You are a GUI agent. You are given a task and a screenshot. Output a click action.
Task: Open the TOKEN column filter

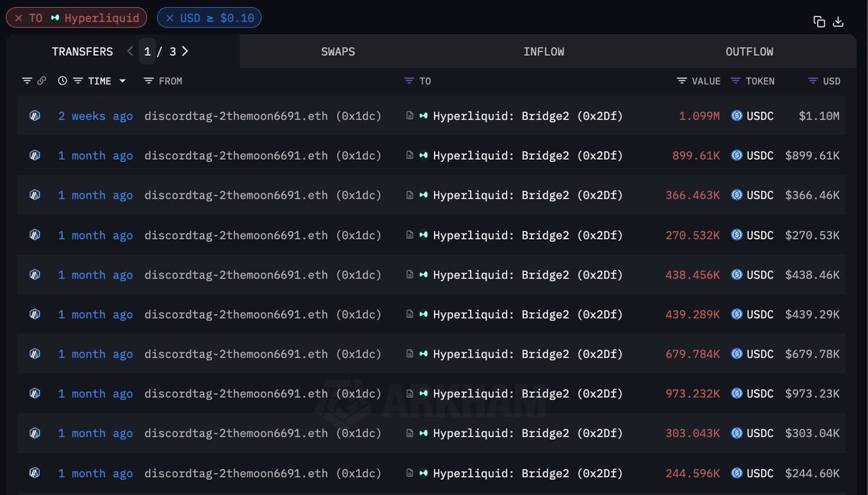click(x=736, y=81)
